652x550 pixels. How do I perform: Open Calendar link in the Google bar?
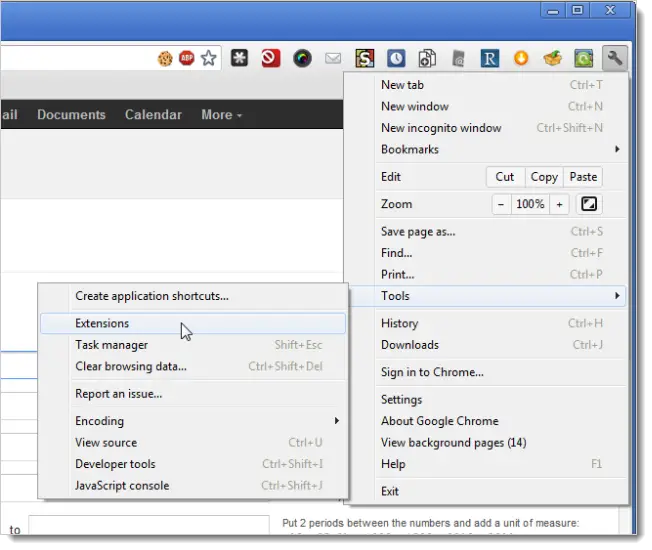[x=153, y=115]
